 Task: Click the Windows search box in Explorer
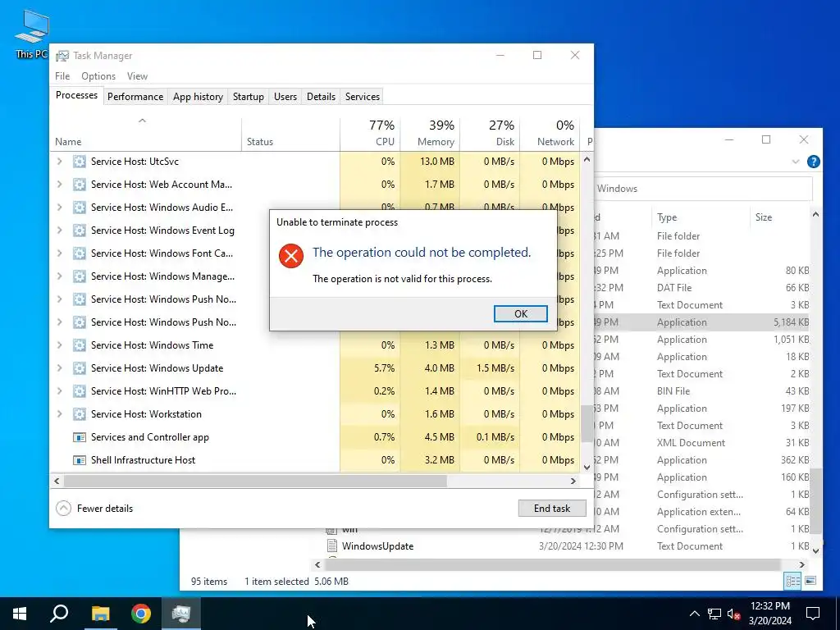tap(703, 189)
